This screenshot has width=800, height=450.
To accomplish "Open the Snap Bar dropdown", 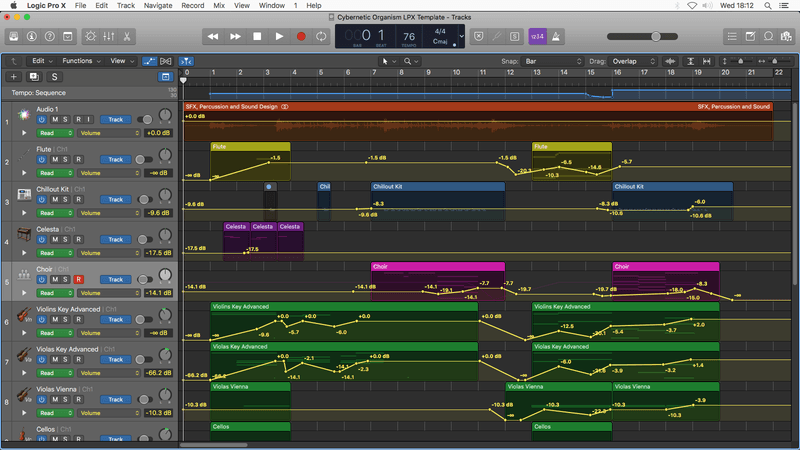I will click(553, 61).
